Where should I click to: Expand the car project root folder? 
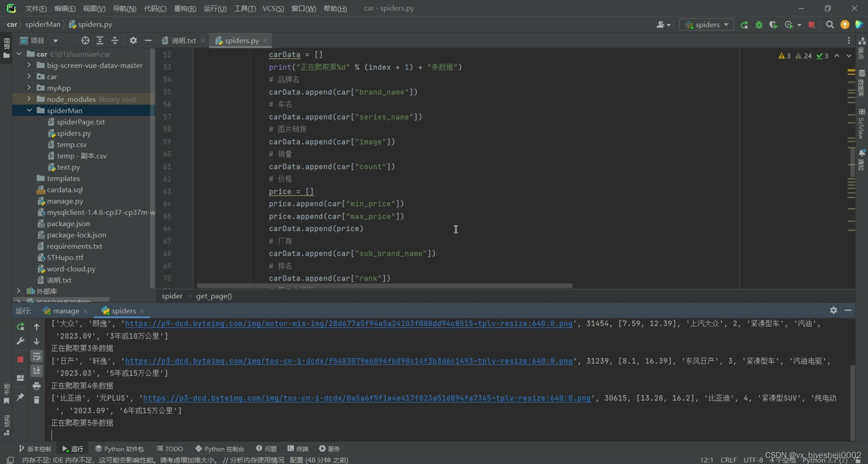[21, 53]
